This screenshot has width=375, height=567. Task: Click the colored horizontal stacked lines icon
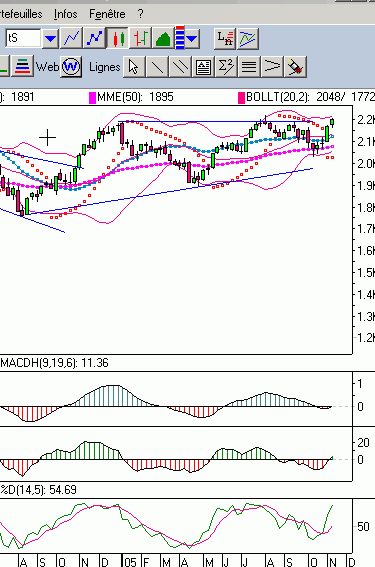point(22,66)
